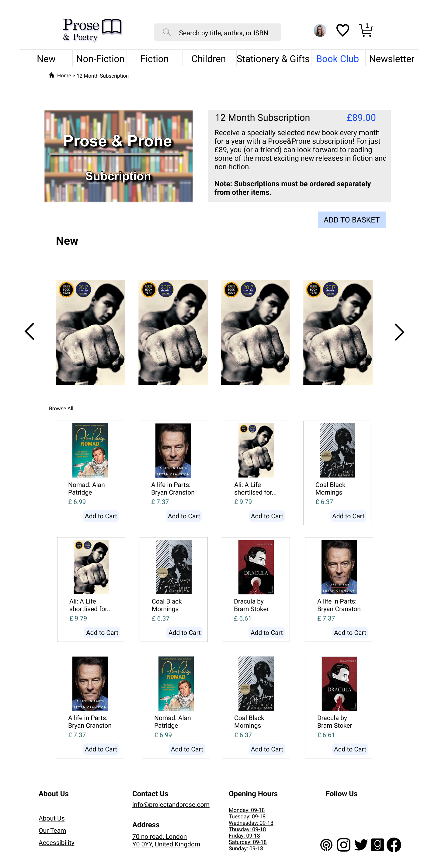Open the first Ali book carousel thumbnail
This screenshot has width=438, height=868.
click(x=91, y=332)
